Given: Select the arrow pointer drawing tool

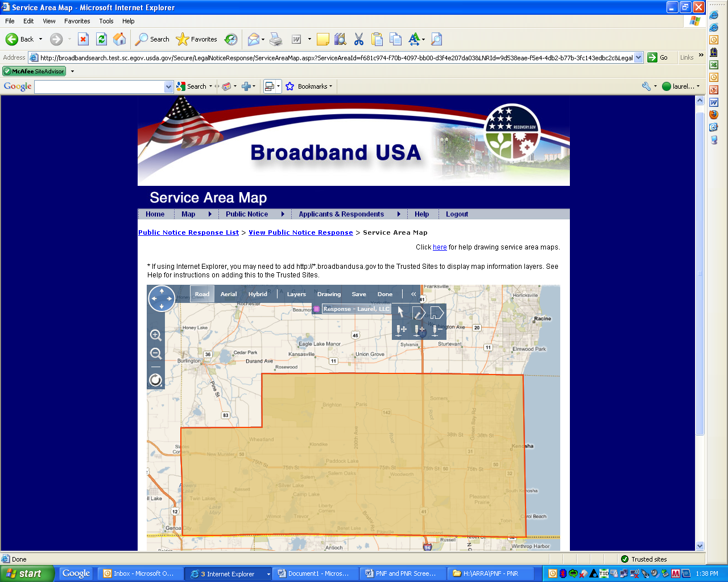Looking at the screenshot, I should point(400,312).
